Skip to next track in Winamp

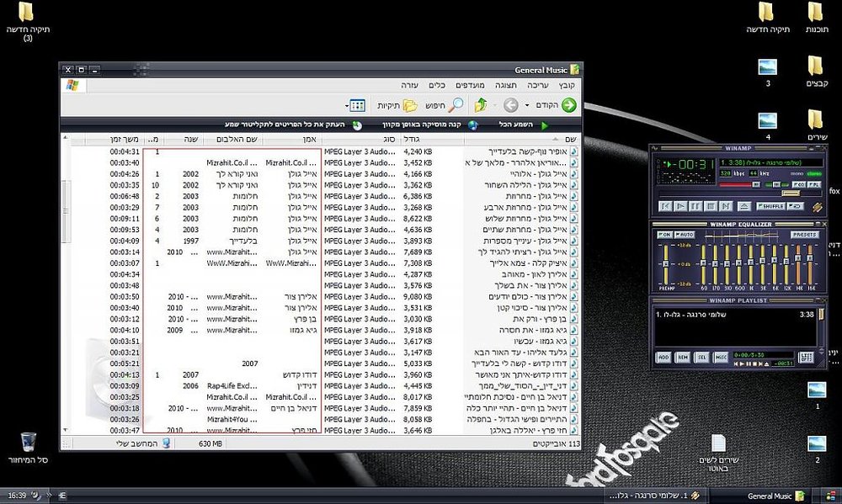tap(726, 206)
